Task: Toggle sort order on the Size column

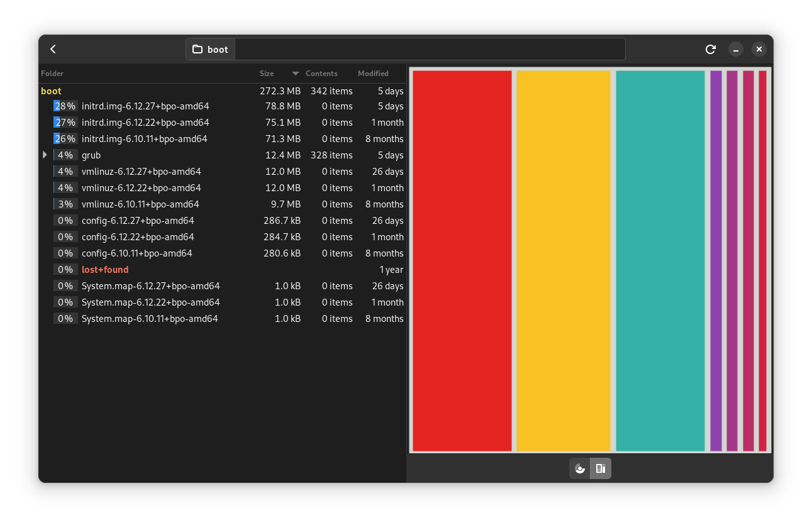Action: 266,74
